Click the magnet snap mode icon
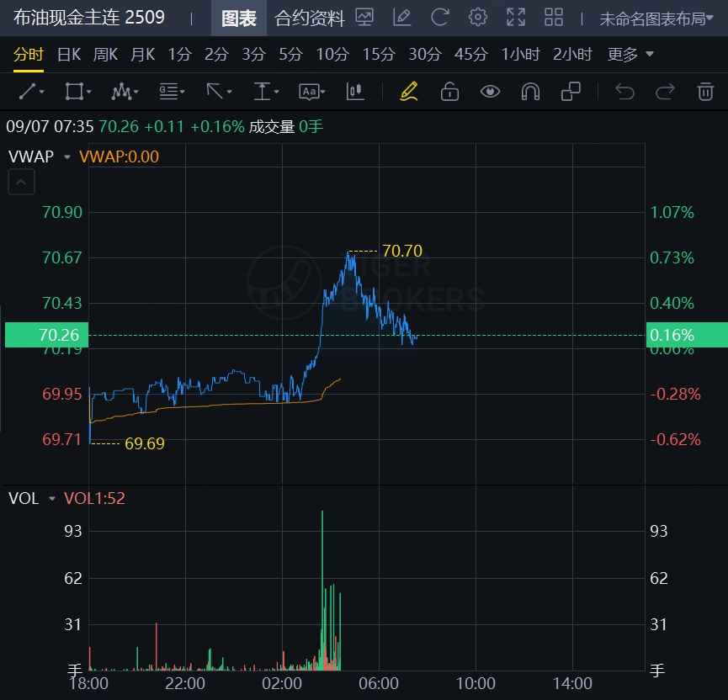This screenshot has height=700, width=728. point(530,92)
